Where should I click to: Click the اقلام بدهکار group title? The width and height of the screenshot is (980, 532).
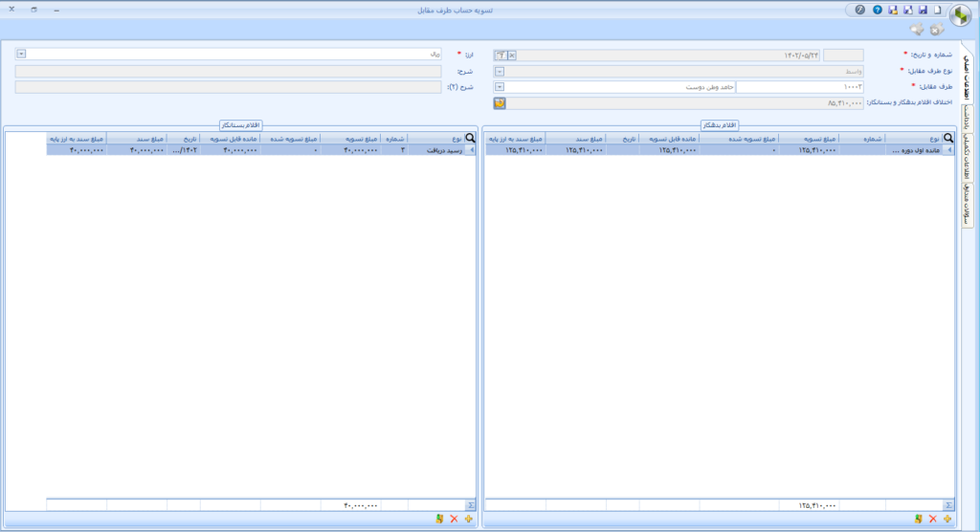[x=719, y=125]
